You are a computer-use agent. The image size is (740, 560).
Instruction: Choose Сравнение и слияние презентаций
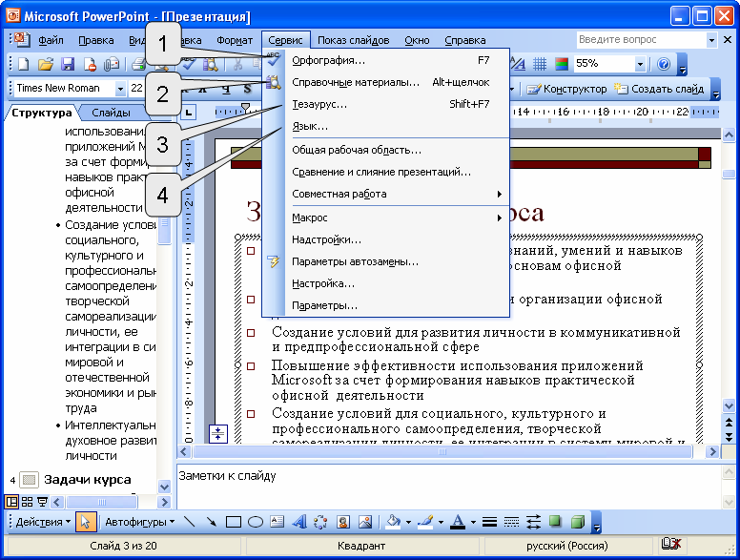[386, 172]
